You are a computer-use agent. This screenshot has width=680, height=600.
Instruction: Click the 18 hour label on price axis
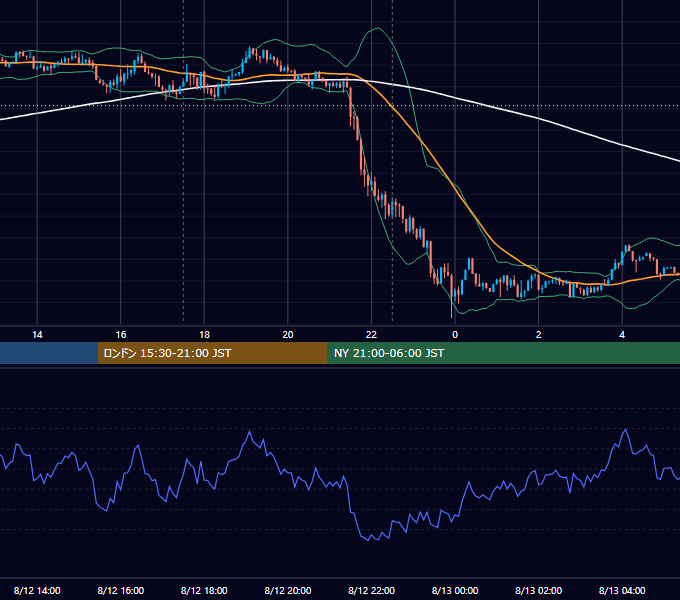(204, 335)
